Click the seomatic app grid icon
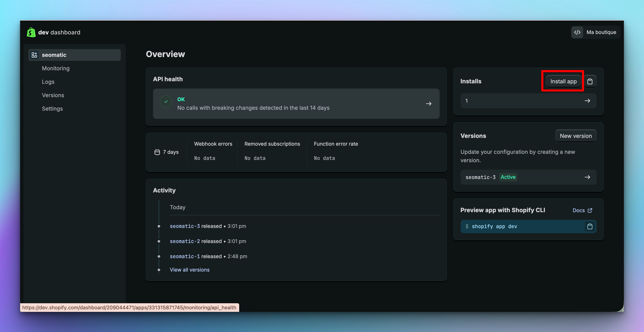644x332 pixels. click(34, 55)
